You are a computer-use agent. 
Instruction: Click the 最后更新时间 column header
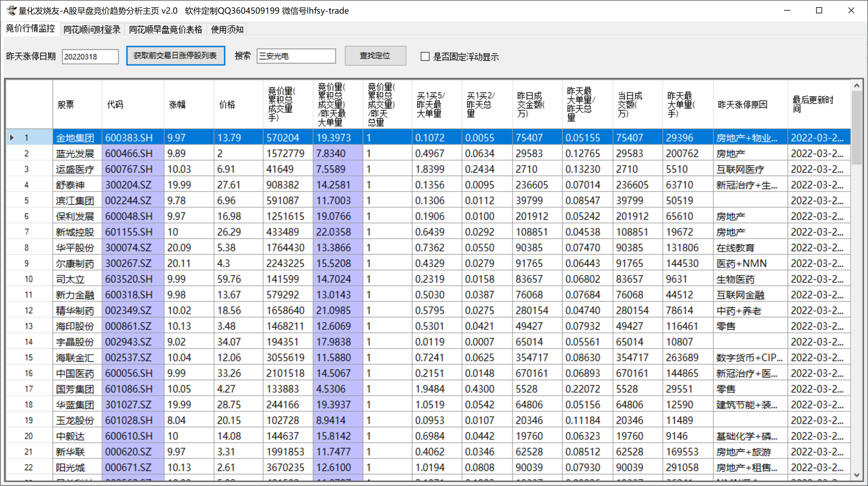coord(819,104)
